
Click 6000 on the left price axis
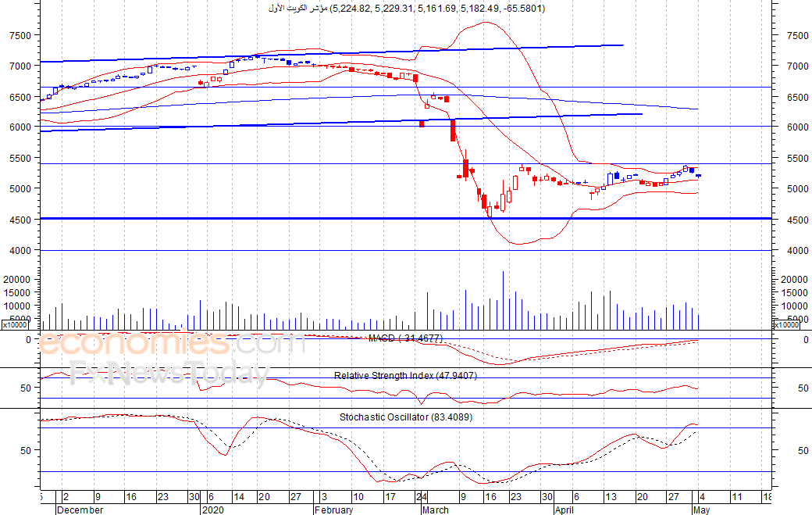[x=21, y=127]
